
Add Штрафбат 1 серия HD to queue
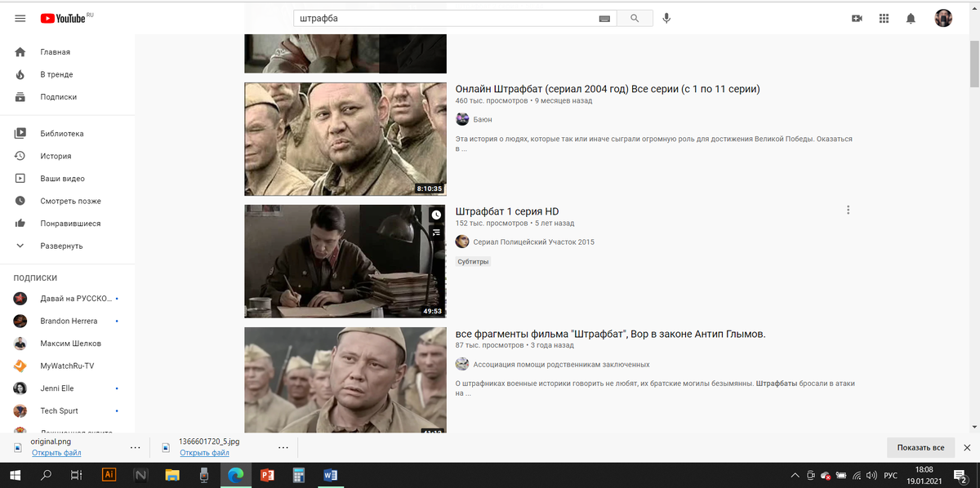436,233
